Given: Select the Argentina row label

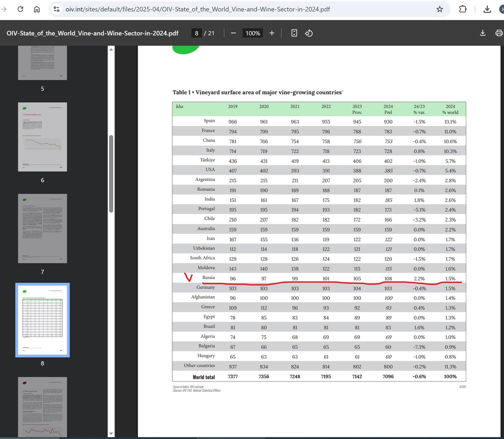Looking at the screenshot, I should pyautogui.click(x=205, y=180).
